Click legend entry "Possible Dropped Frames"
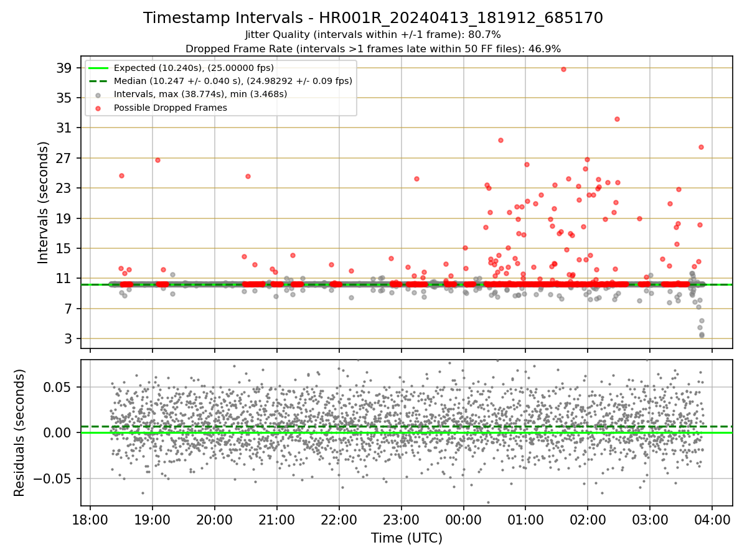747x560 pixels. pos(171,108)
